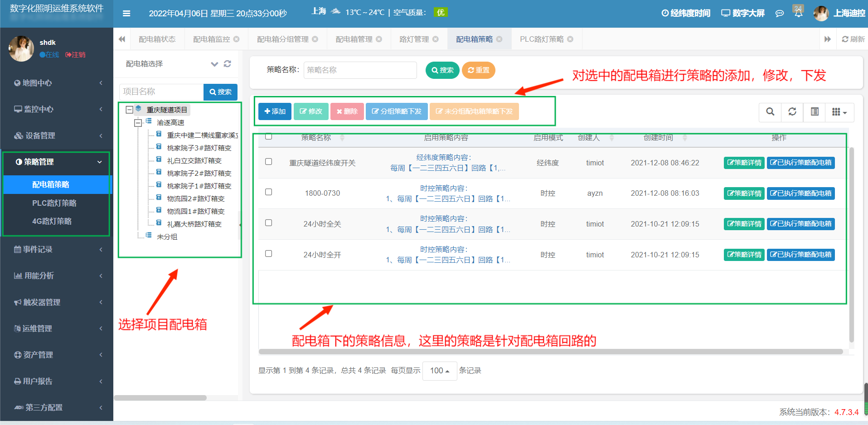This screenshot has height=425, width=868.
Task: Switch to the 路灯管理 tab
Action: 414,39
